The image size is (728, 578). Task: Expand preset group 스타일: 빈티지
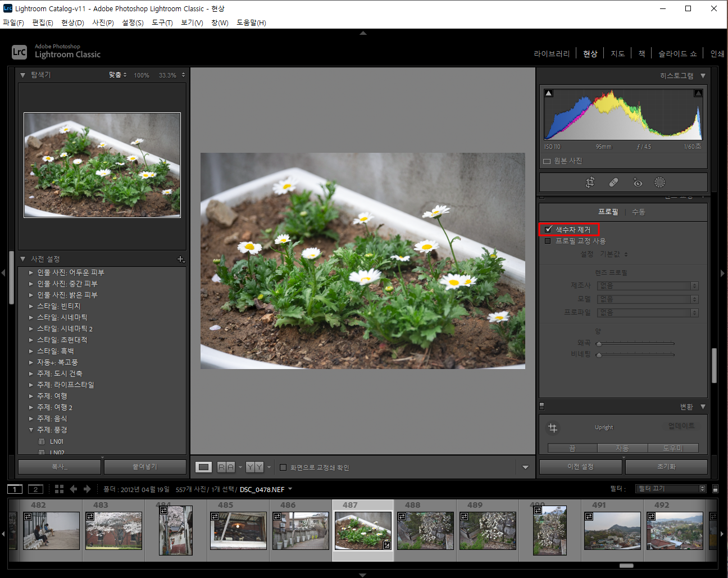pyautogui.click(x=31, y=306)
